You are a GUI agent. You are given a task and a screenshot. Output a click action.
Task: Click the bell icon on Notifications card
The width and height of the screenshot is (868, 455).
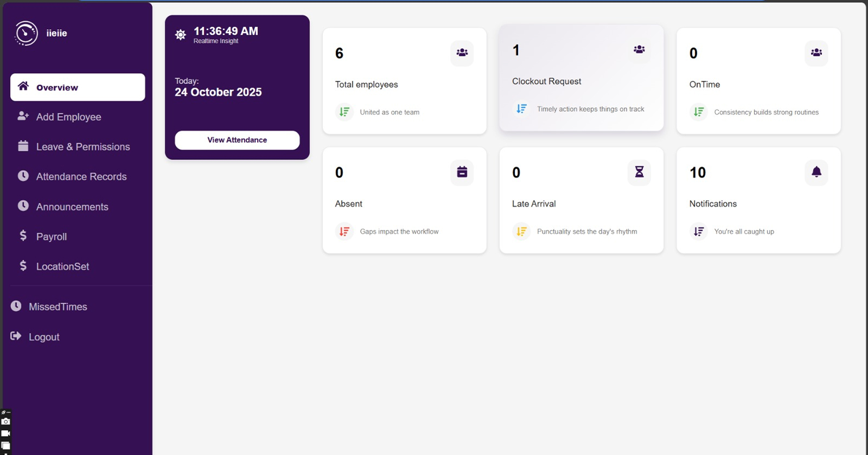pyautogui.click(x=816, y=172)
